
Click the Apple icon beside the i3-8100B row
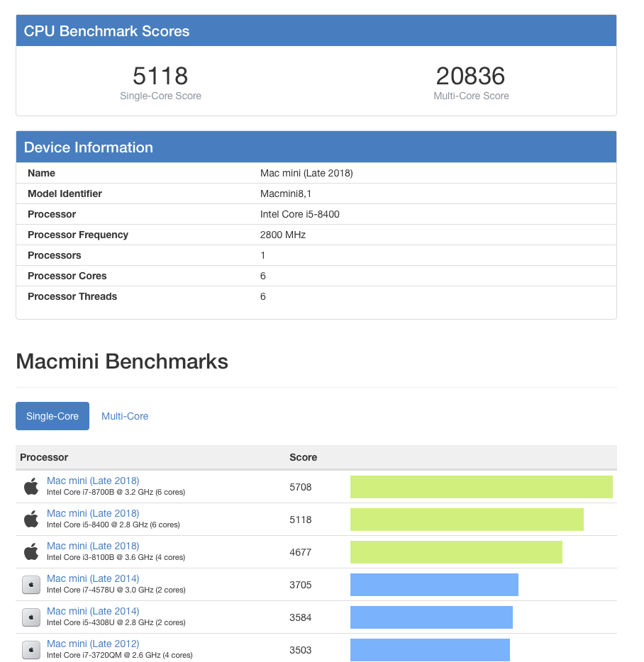point(31,551)
